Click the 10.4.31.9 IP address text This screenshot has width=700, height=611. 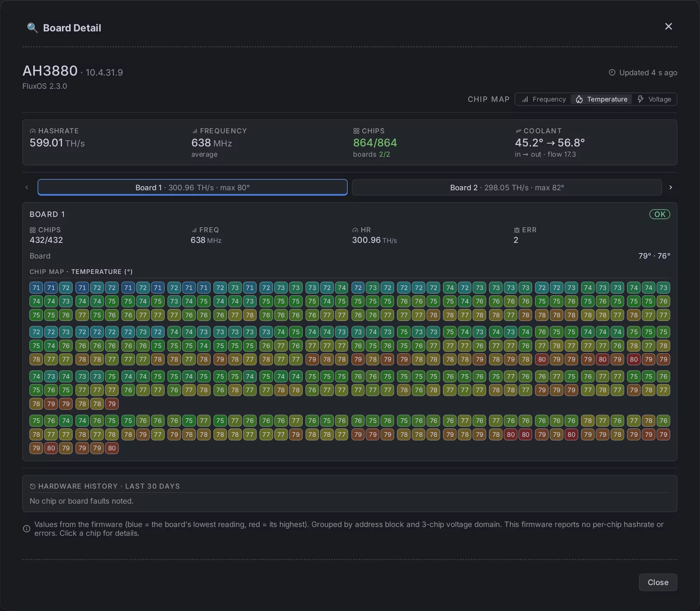[x=104, y=73]
